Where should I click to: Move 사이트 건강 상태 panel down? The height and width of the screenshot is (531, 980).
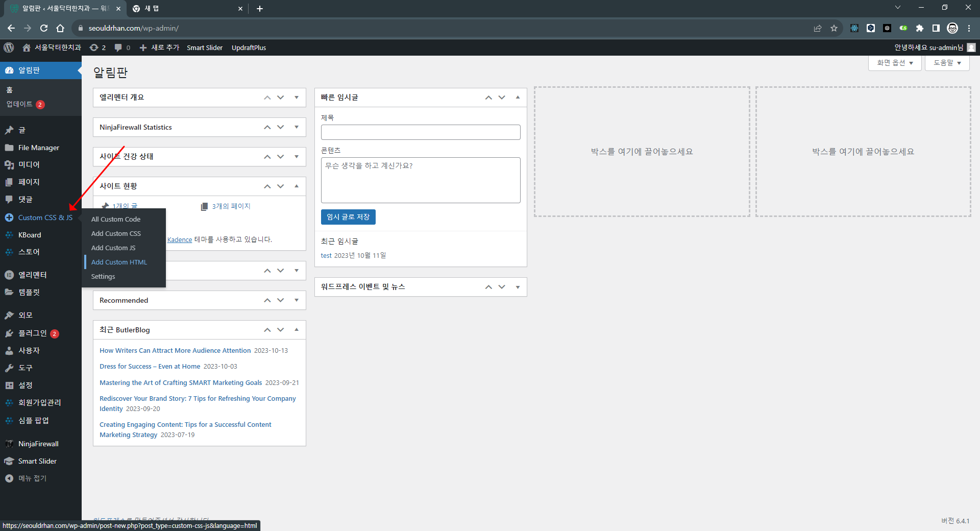pos(281,157)
